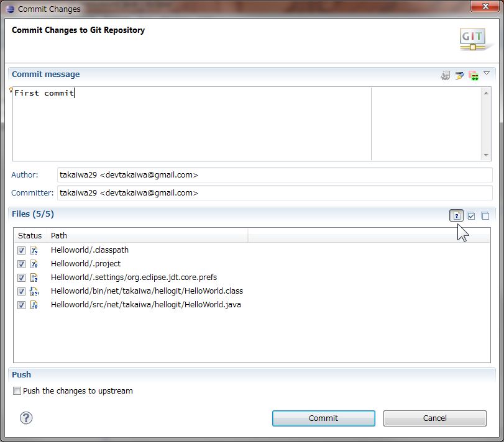The image size is (504, 442).
Task: Select the Helloworld/.classpath path text
Action: pos(89,250)
